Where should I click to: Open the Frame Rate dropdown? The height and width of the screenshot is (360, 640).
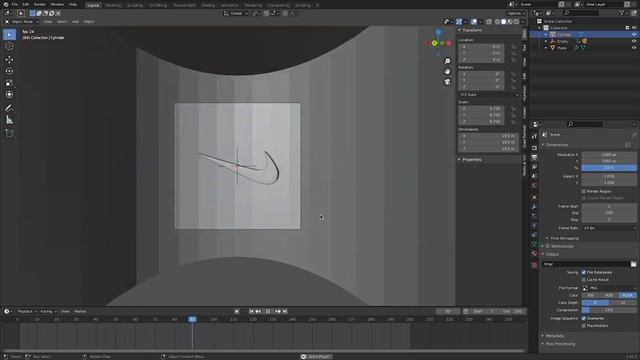click(609, 228)
